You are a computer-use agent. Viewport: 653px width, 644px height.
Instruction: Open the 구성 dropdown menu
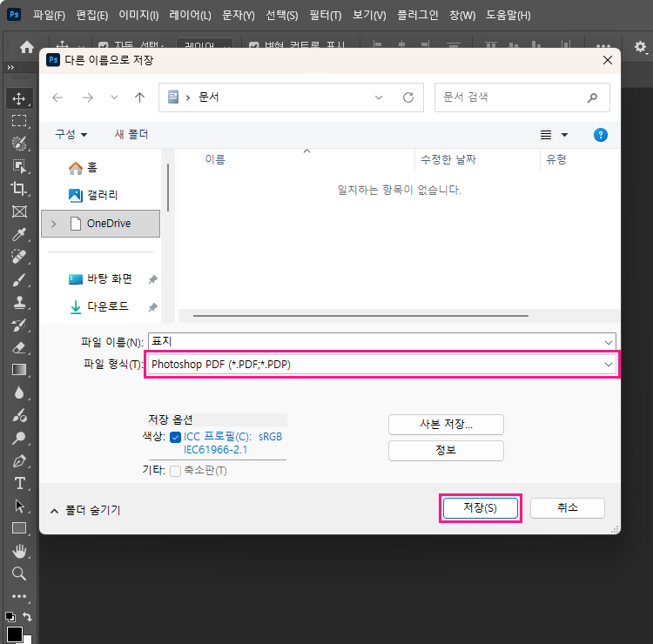(x=71, y=135)
